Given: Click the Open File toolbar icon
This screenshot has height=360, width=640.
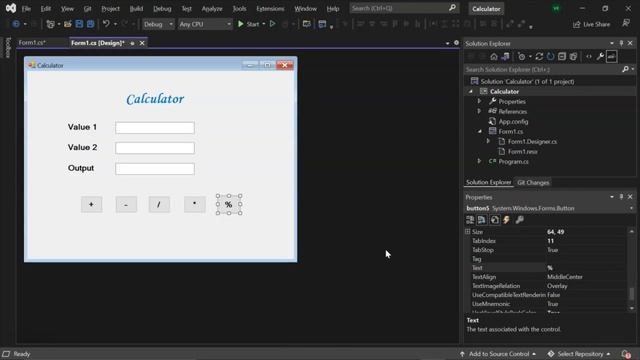Looking at the screenshot, I should click(68, 24).
